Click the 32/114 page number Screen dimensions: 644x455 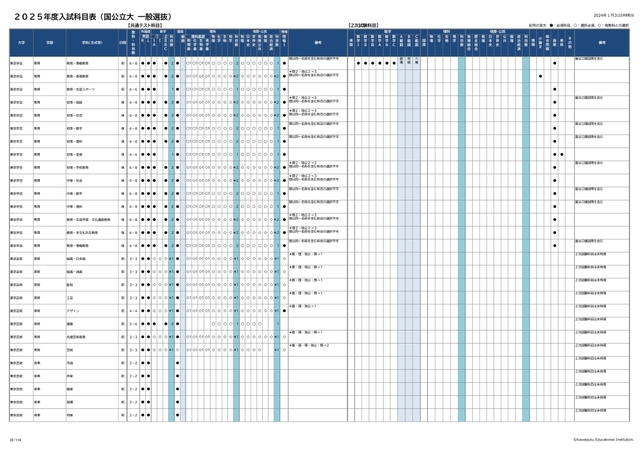tap(14, 437)
